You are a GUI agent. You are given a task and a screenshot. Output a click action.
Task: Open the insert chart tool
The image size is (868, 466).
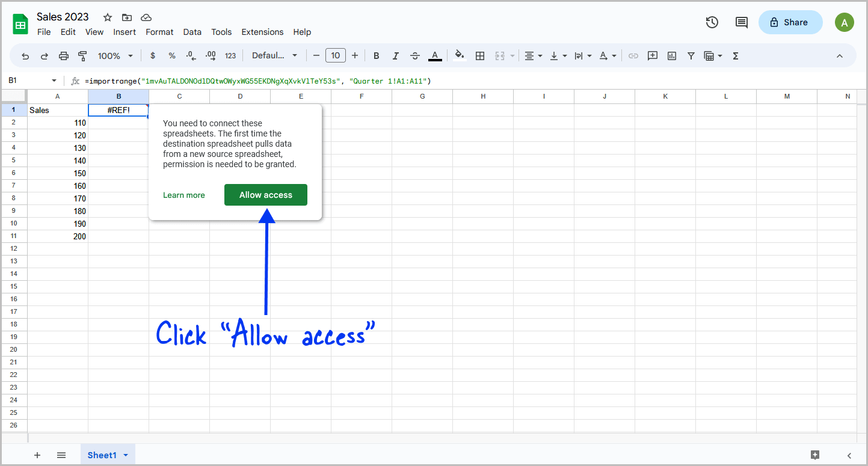click(671, 55)
